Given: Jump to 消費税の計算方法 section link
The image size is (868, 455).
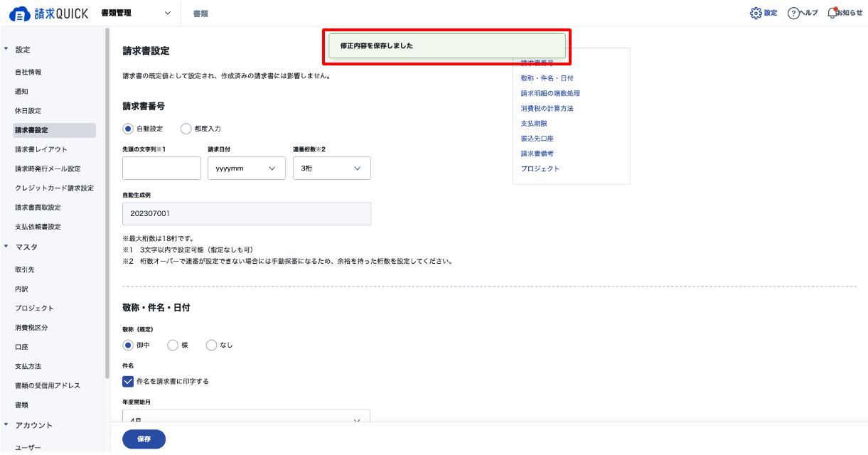Looking at the screenshot, I should [547, 109].
